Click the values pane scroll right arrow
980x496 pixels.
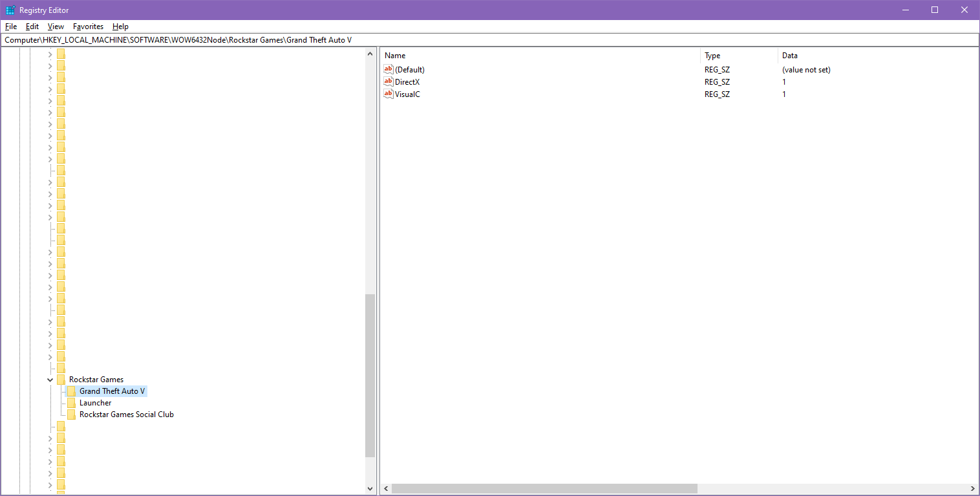973,489
